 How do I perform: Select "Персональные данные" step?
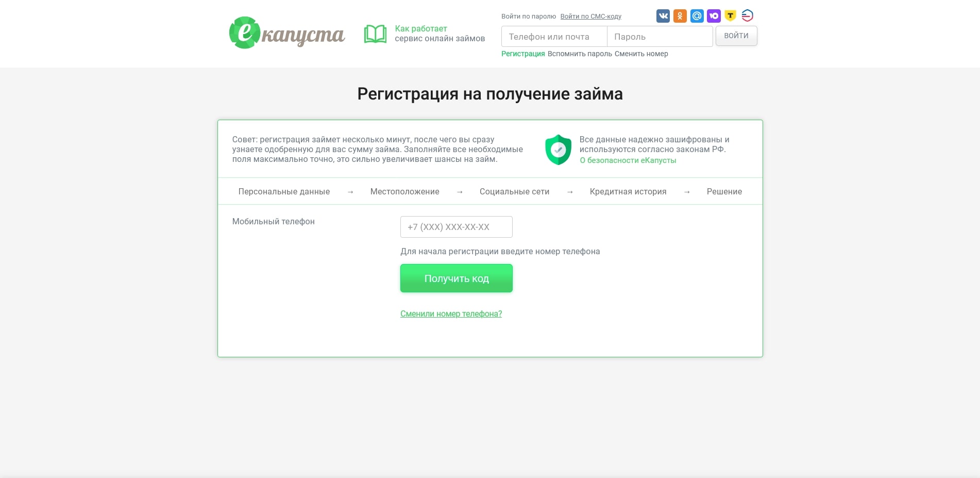(x=284, y=191)
